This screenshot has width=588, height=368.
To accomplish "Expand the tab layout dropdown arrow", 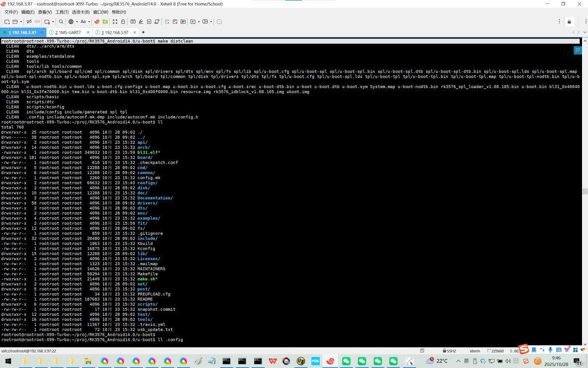I will [211, 22].
